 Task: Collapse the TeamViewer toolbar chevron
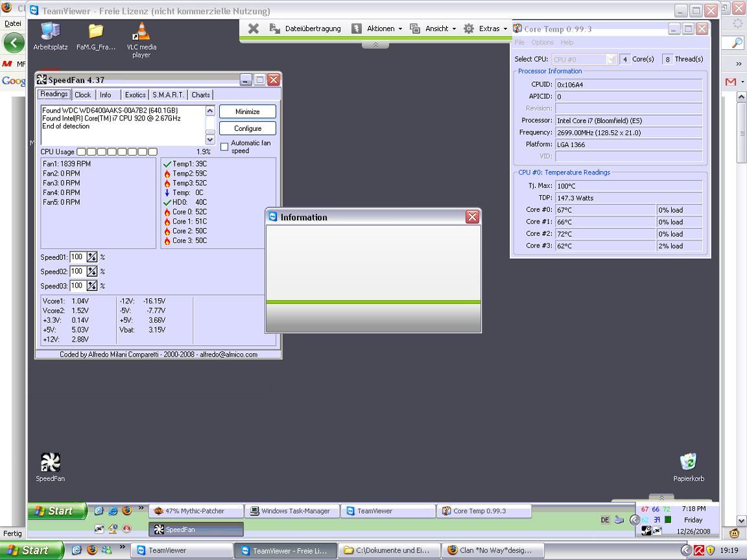click(375, 45)
